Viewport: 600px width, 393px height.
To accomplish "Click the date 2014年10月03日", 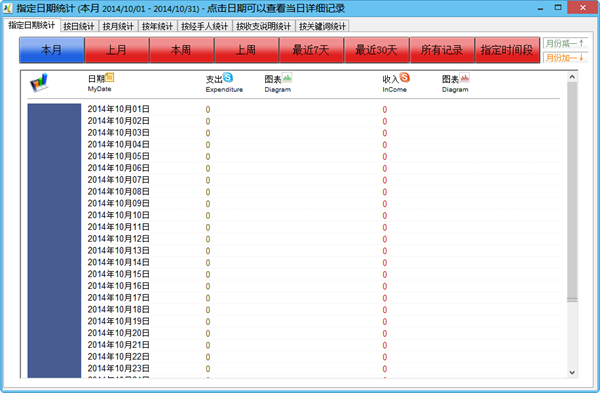I will pos(119,133).
